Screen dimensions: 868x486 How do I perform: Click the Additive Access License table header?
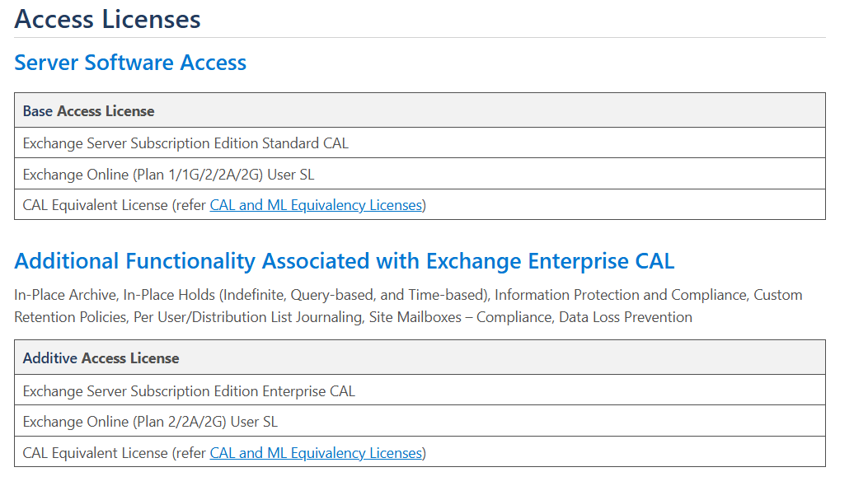click(101, 358)
